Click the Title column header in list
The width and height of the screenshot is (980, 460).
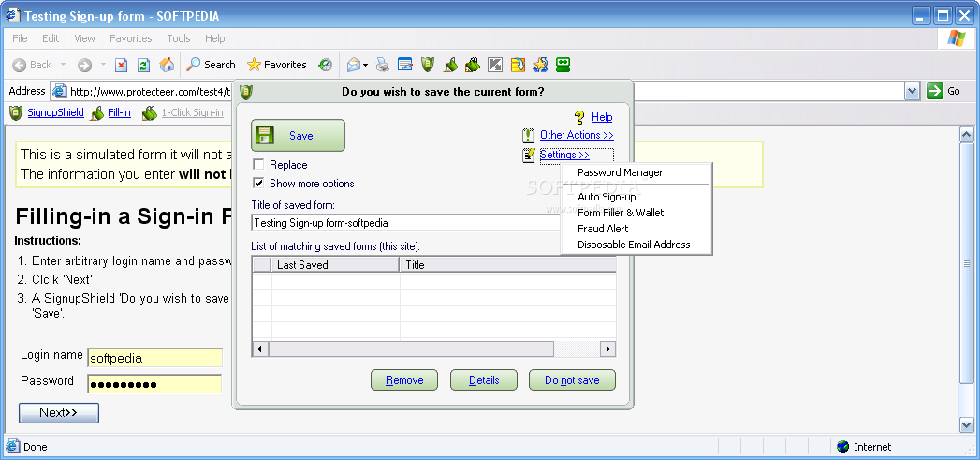click(x=507, y=265)
